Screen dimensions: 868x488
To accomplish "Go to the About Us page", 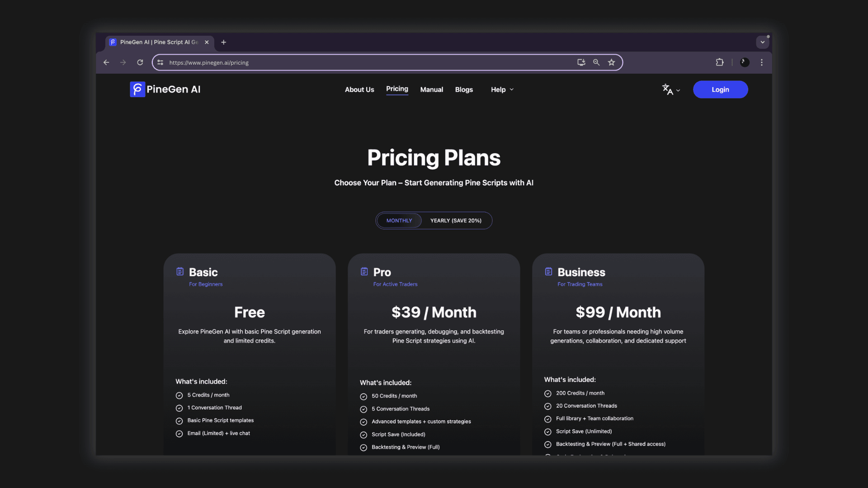I will (x=359, y=89).
